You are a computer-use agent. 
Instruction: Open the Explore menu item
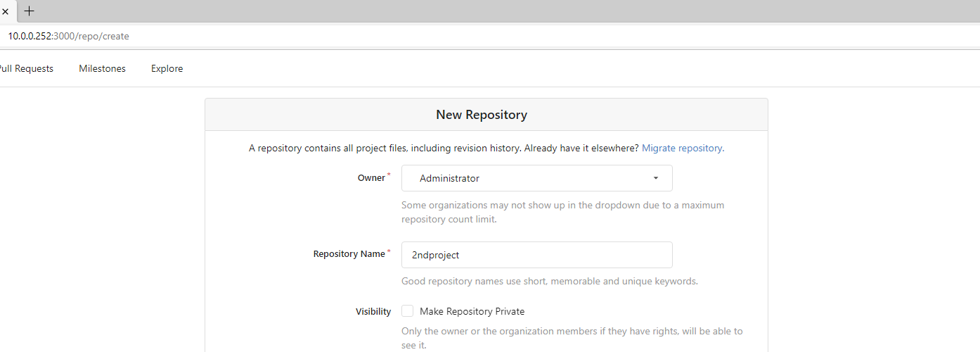coord(167,68)
